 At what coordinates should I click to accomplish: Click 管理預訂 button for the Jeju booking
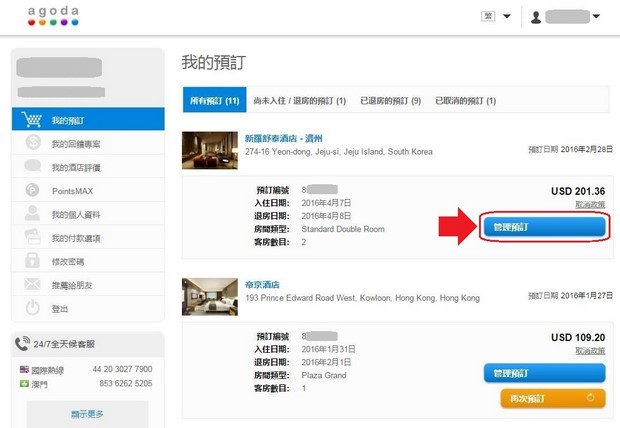pyautogui.click(x=544, y=227)
